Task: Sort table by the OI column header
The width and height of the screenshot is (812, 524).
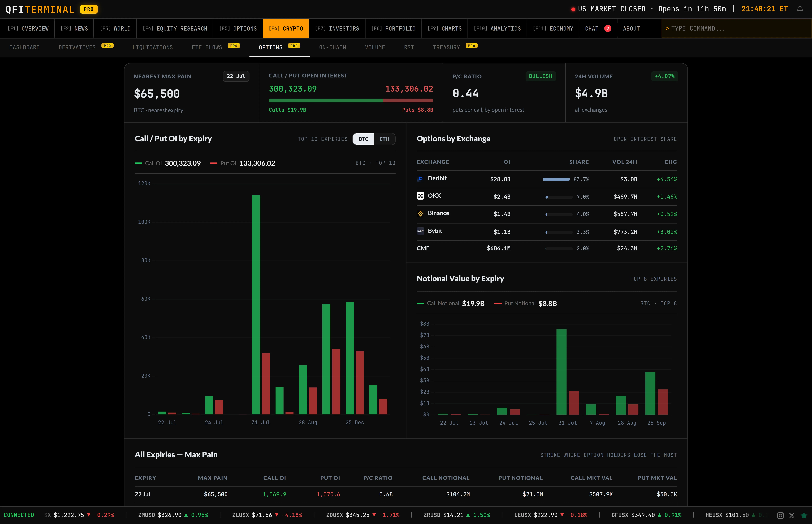Action: 507,162
